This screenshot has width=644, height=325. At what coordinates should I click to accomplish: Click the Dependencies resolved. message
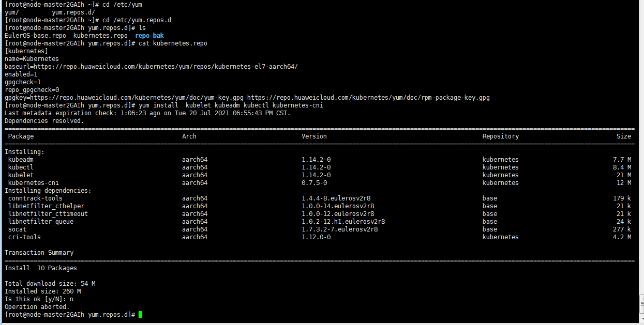click(x=44, y=121)
